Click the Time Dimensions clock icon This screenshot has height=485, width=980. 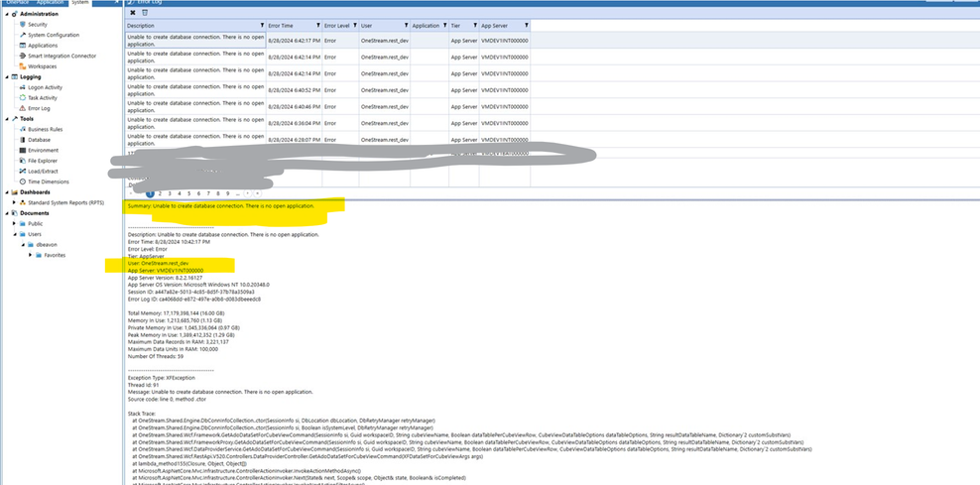click(x=23, y=182)
